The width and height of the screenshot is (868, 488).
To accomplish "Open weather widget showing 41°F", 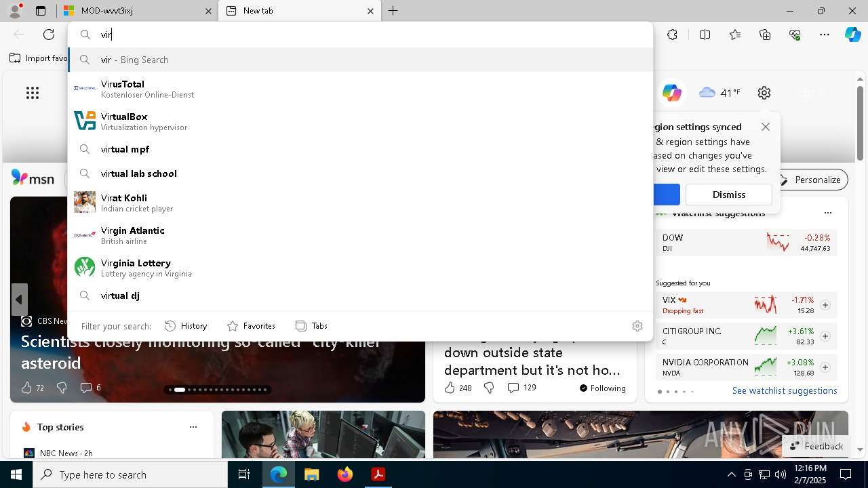I will pyautogui.click(x=719, y=93).
